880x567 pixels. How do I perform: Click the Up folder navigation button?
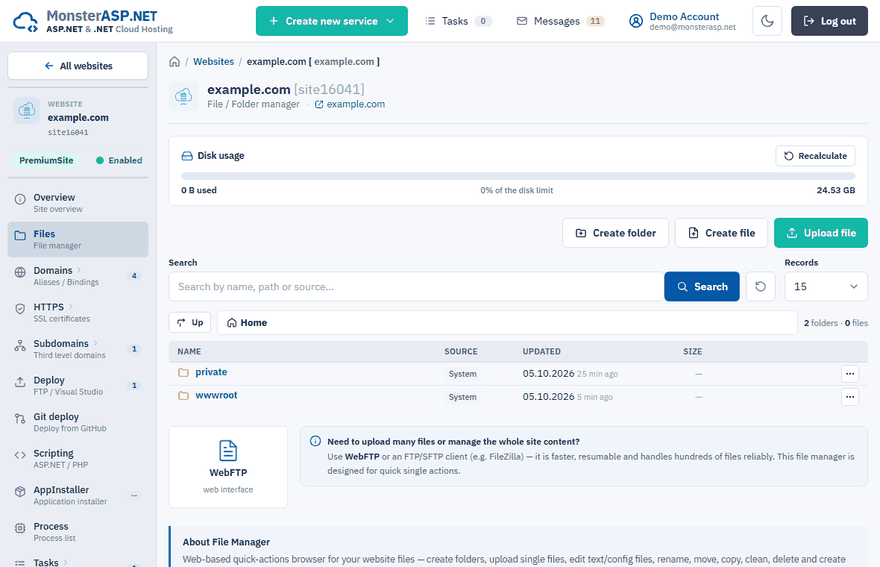pyautogui.click(x=190, y=323)
